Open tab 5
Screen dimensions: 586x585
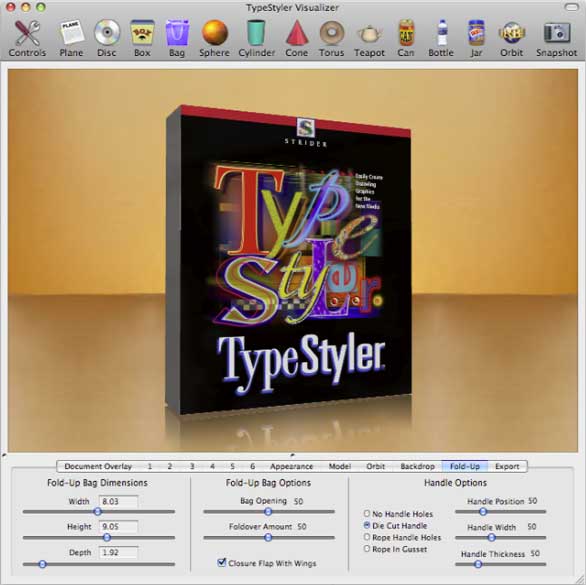(232, 466)
